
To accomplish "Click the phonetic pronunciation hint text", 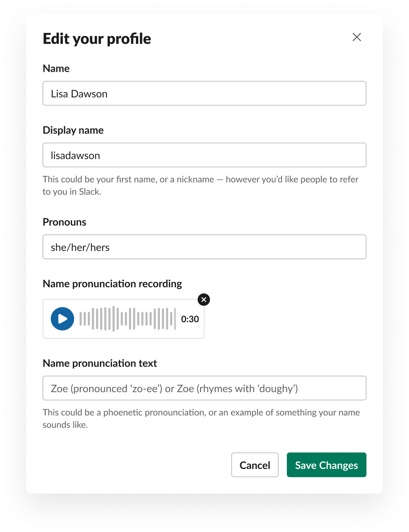I will click(201, 418).
